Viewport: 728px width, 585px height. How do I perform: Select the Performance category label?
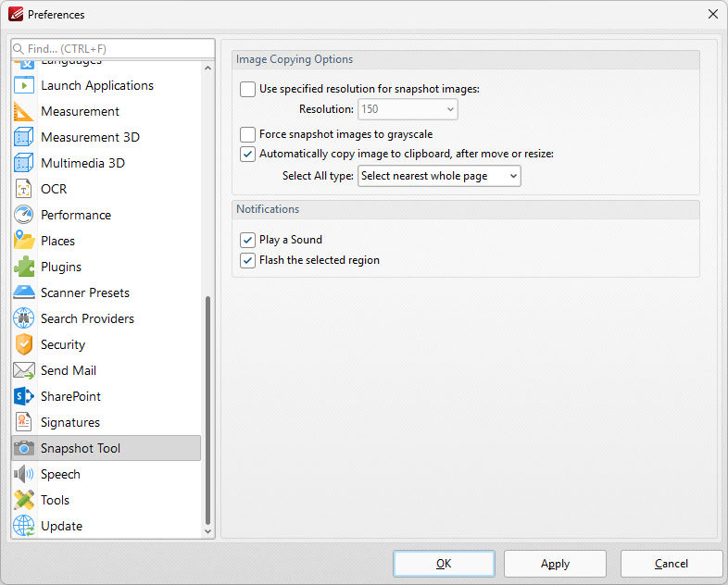76,215
